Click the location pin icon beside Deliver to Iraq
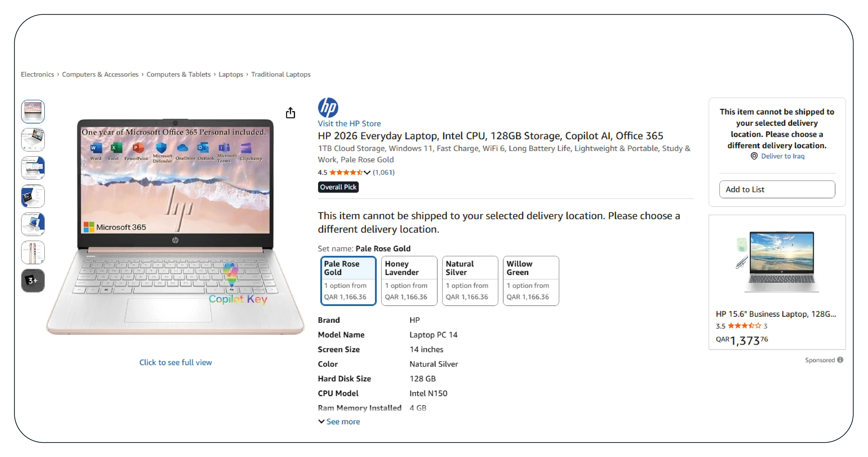 [x=754, y=156]
